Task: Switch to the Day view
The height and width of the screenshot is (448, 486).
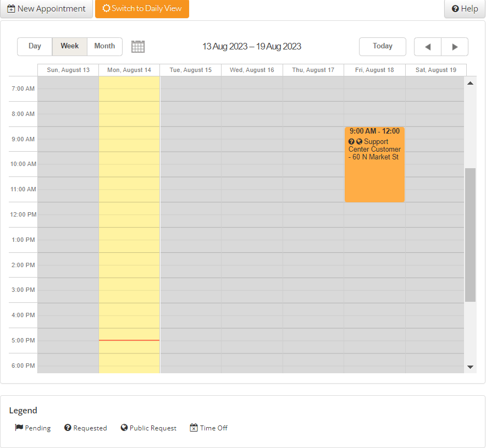Action: pos(35,46)
